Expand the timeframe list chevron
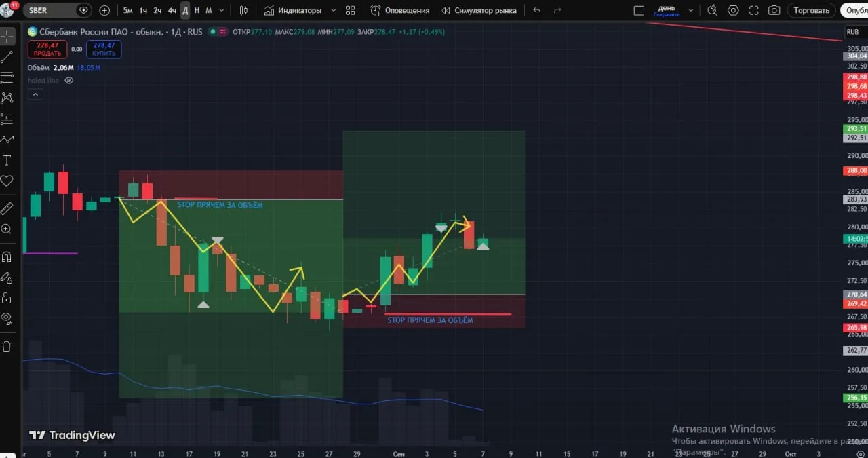 tap(222, 10)
